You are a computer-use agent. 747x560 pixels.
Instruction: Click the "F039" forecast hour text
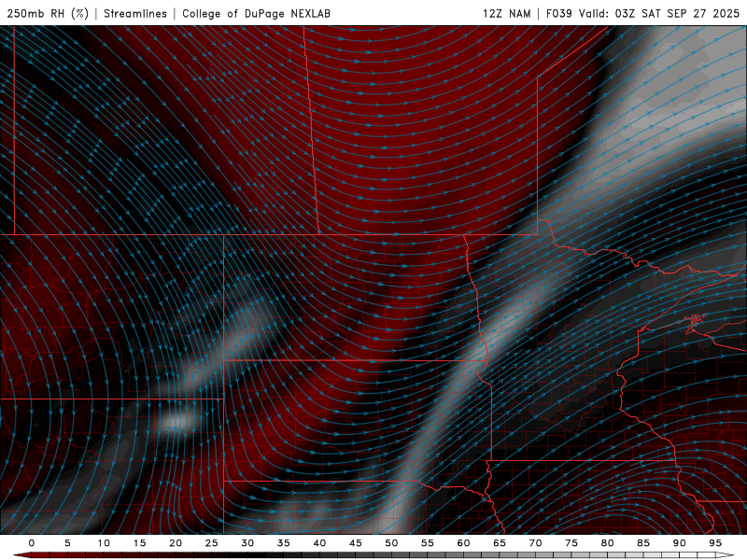click(x=559, y=13)
